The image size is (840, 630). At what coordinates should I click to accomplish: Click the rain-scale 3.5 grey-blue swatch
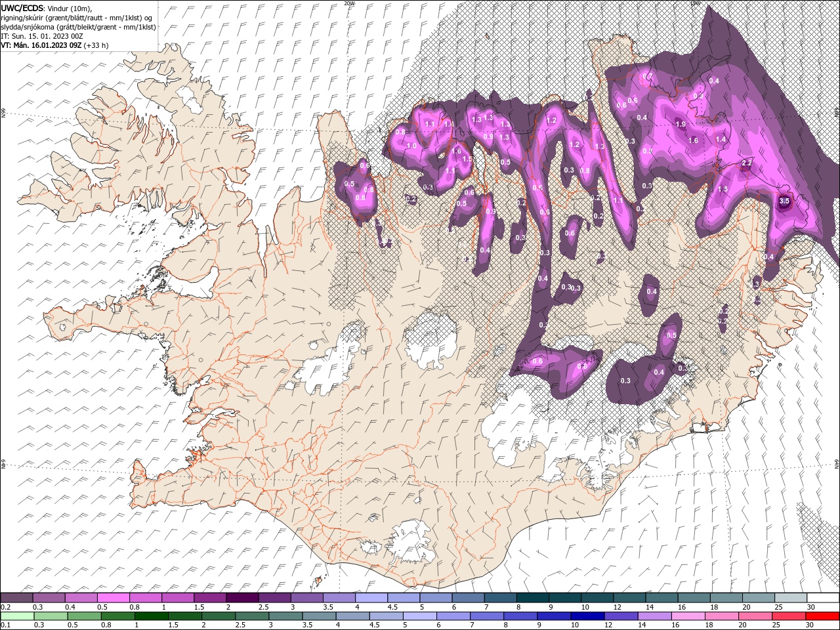[x=319, y=616]
